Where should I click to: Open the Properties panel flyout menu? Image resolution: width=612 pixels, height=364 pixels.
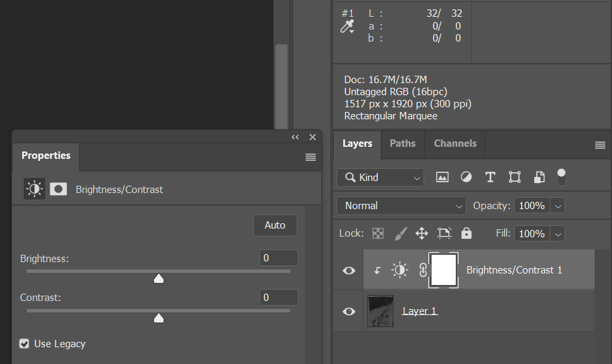(x=310, y=157)
